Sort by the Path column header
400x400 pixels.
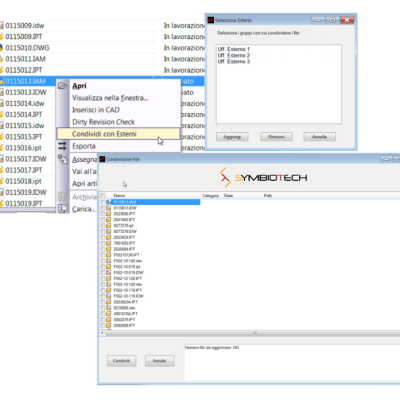coord(268,196)
